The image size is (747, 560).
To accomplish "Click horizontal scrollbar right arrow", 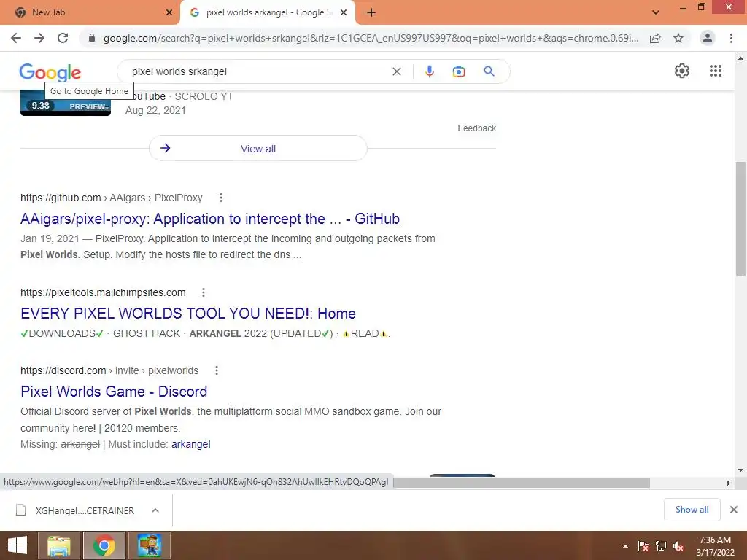I will [728, 483].
